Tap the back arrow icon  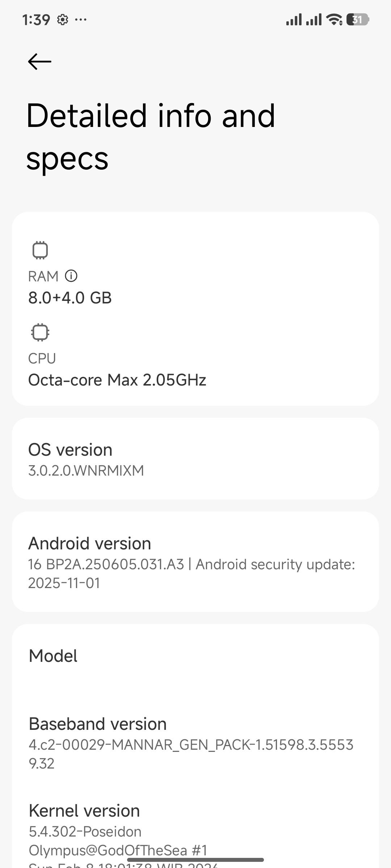[x=40, y=61]
